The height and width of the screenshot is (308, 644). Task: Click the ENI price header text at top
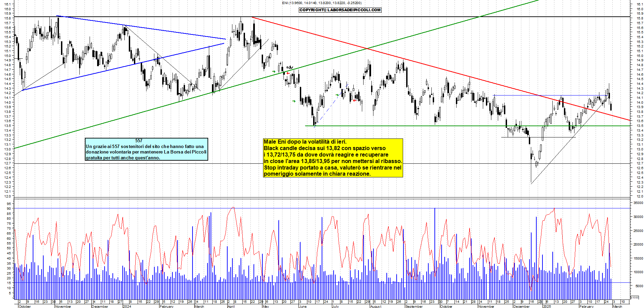click(322, 3)
